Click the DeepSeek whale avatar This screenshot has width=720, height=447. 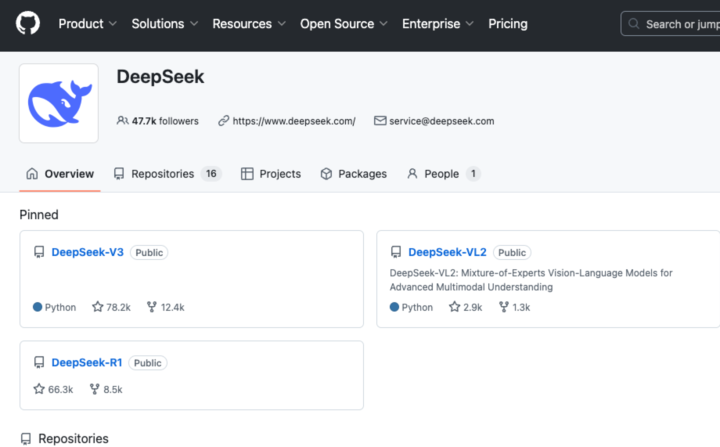(x=59, y=103)
